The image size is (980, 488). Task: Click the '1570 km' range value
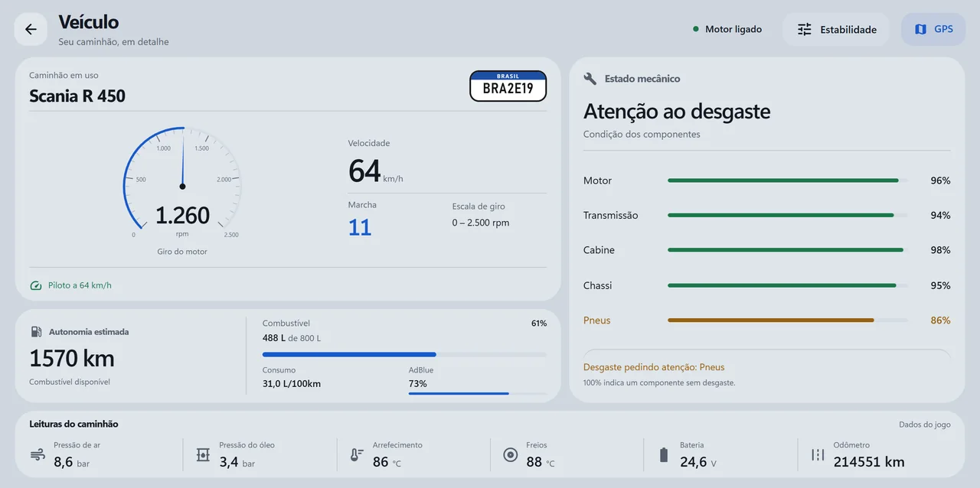(x=72, y=358)
